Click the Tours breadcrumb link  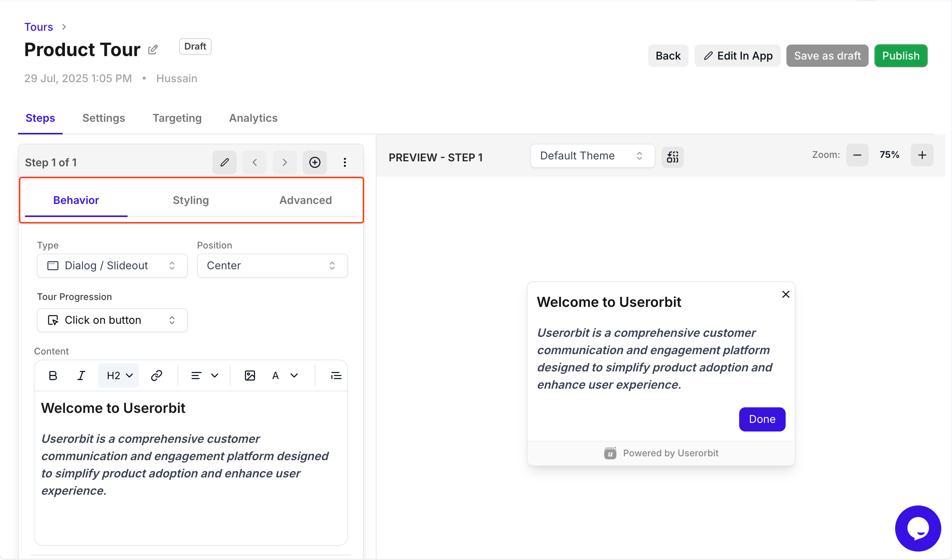coord(38,27)
